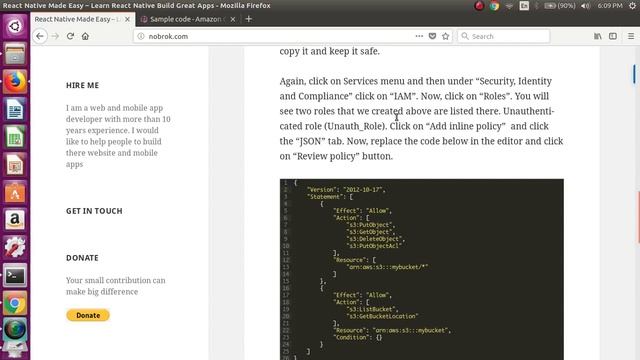
Task: Open the network indicator in top panel
Action: coord(509,6)
